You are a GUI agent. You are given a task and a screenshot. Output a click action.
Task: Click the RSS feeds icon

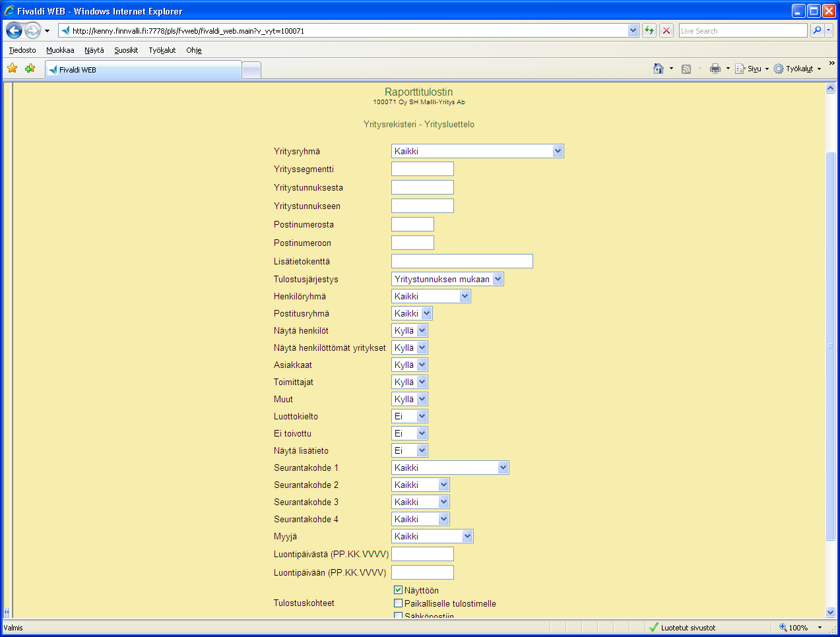[x=686, y=69]
